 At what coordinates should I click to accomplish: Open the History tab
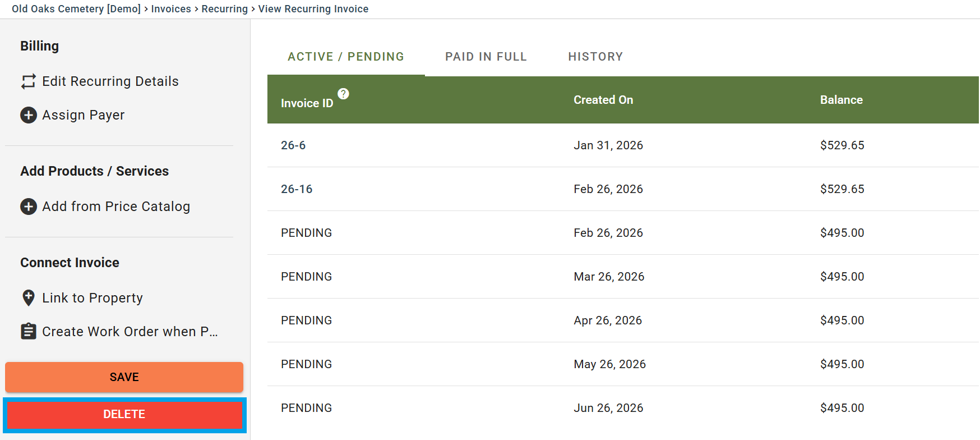[x=595, y=57]
